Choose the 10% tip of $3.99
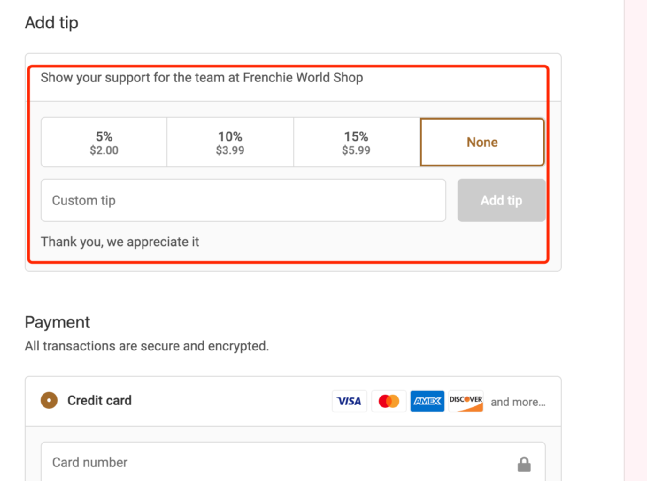Screen dimensions: 647x481 [x=230, y=142]
